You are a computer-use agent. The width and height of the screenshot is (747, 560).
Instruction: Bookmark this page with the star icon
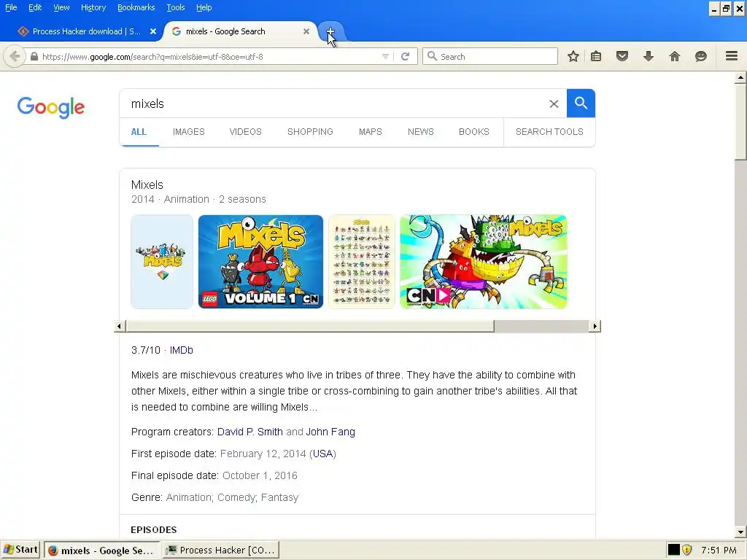(x=573, y=57)
